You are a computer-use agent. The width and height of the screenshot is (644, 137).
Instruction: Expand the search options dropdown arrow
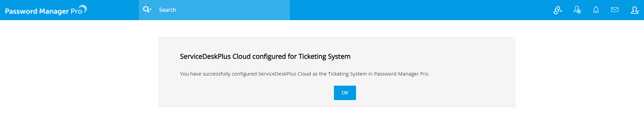point(151,9)
